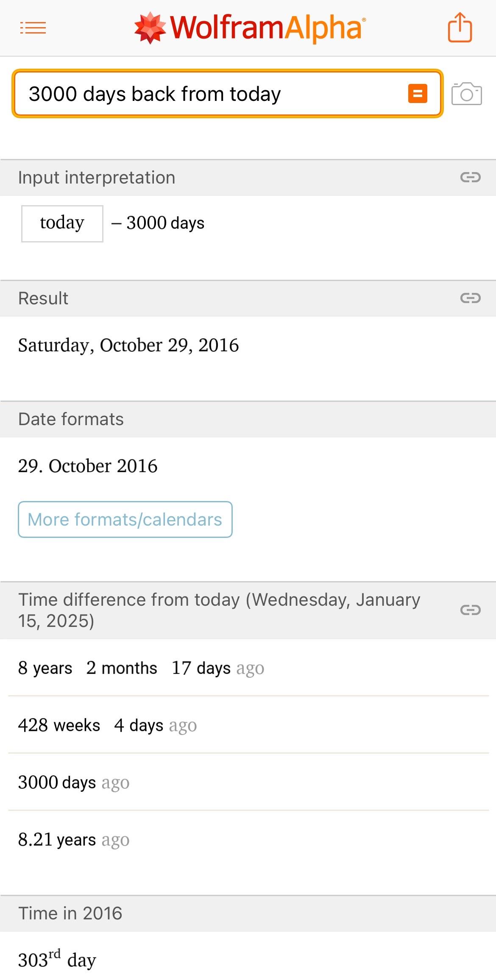
Task: Select the '3000 days ago' row
Action: (x=74, y=782)
